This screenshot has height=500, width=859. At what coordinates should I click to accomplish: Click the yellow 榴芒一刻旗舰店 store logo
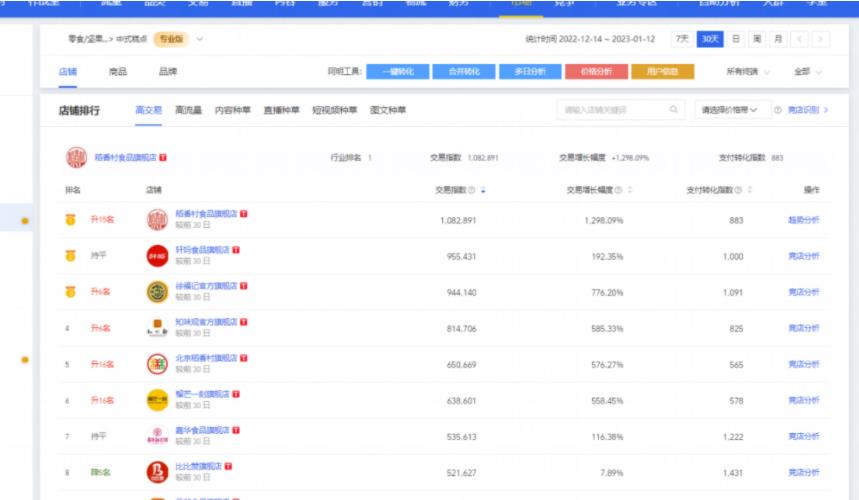(157, 400)
